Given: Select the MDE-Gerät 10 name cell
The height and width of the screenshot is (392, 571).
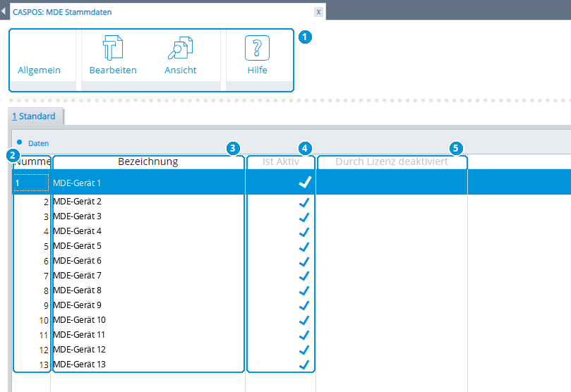Looking at the screenshot, I should [148, 320].
